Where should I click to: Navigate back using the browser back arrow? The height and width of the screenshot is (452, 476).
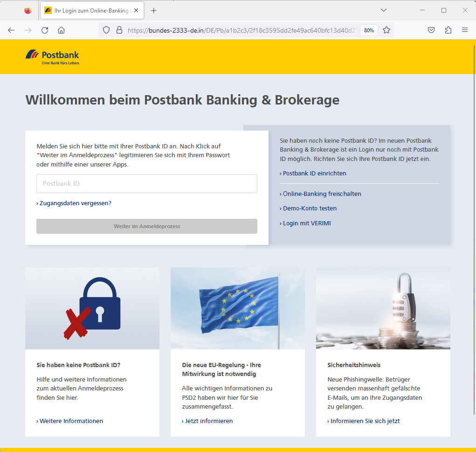(x=11, y=30)
